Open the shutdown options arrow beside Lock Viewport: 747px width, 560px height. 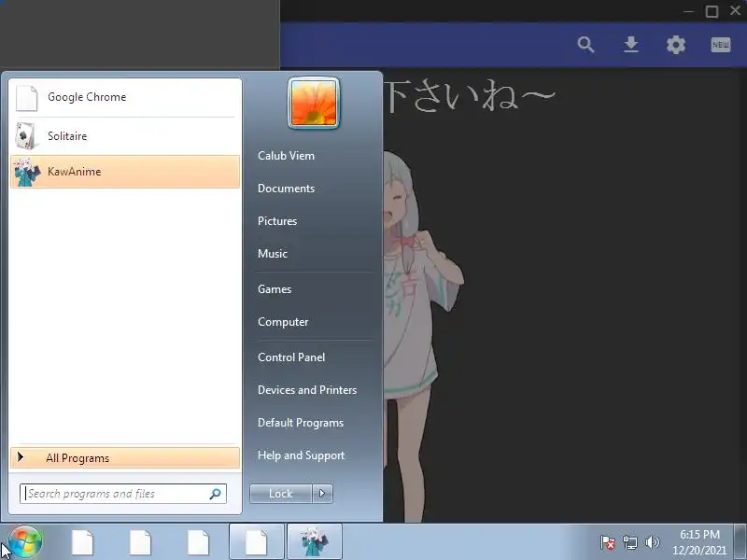pos(322,494)
